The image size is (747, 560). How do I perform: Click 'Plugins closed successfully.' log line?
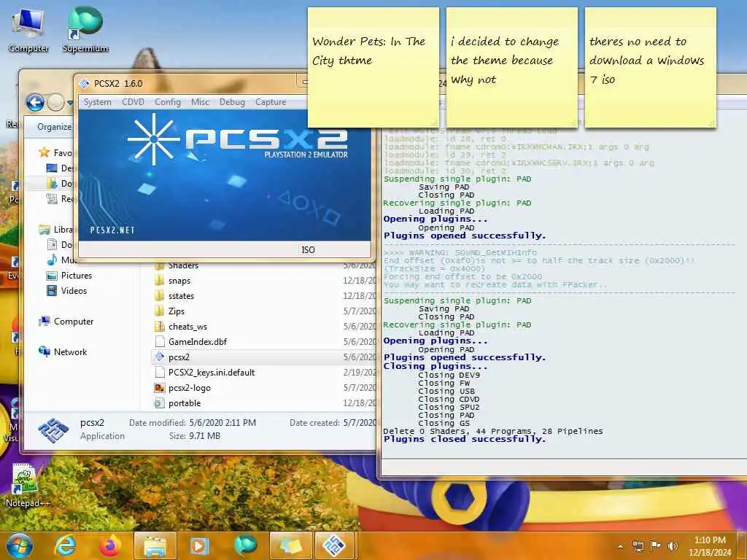coord(464,439)
